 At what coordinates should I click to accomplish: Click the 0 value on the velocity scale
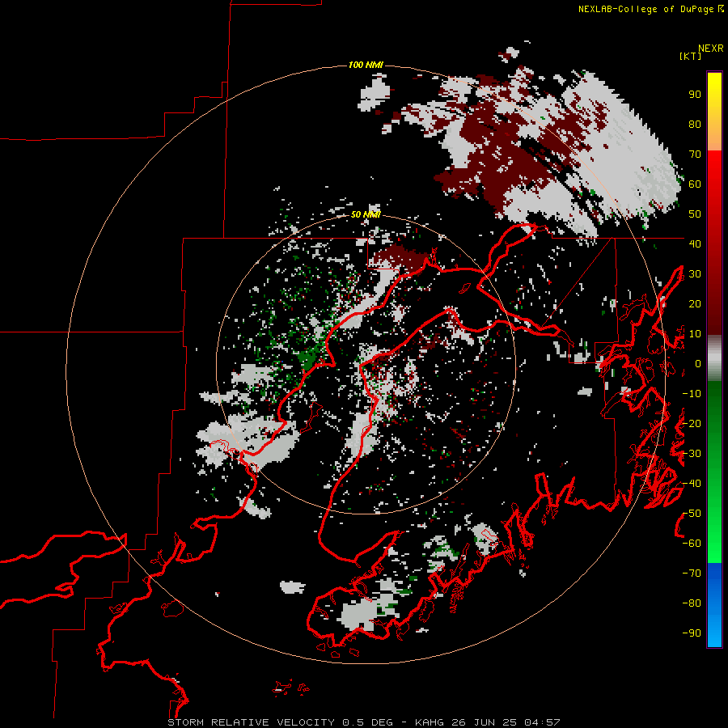point(698,363)
